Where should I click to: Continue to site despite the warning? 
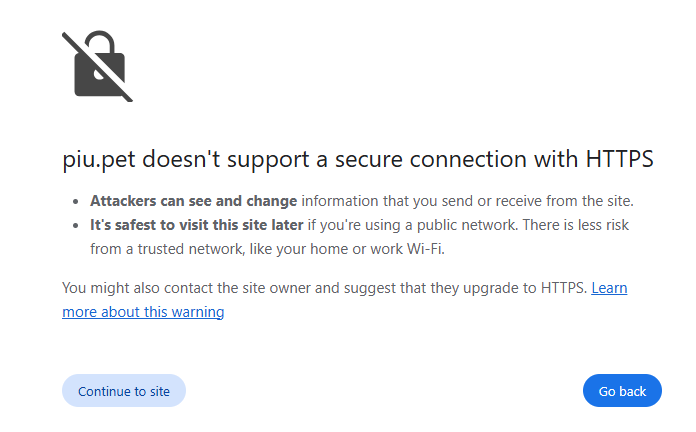coord(124,391)
